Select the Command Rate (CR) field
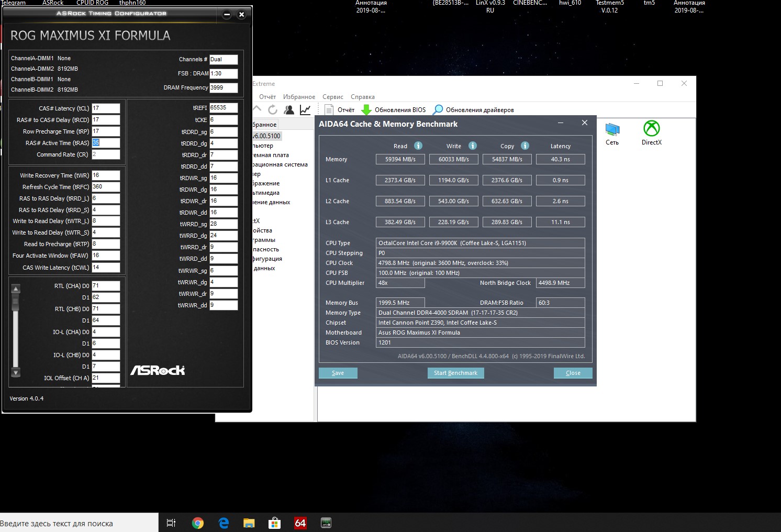This screenshot has width=781, height=532. point(106,154)
